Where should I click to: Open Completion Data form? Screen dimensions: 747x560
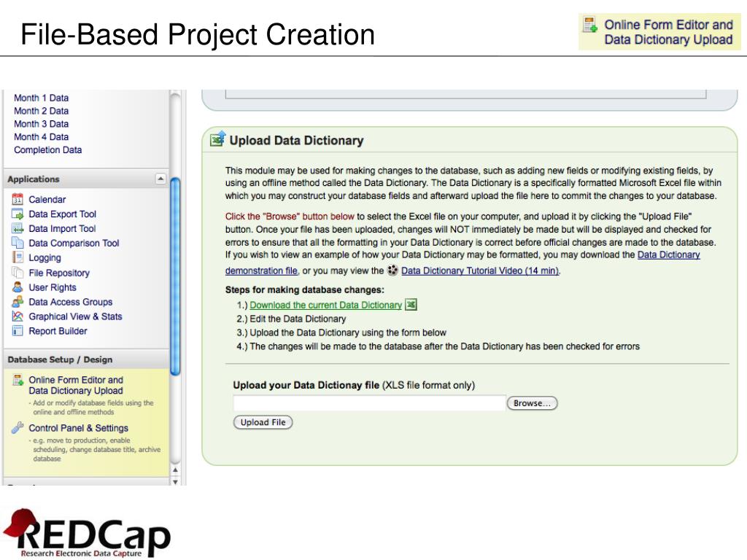point(47,150)
